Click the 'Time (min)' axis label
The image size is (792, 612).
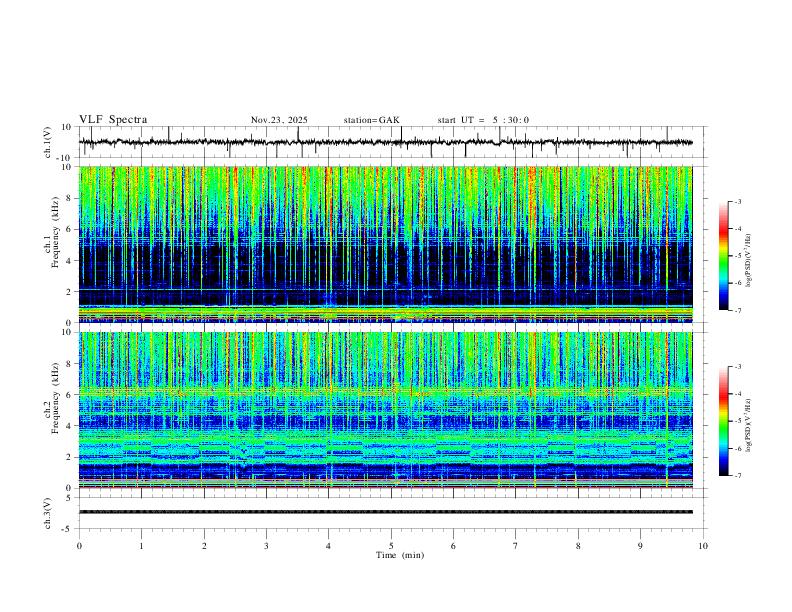coord(400,555)
